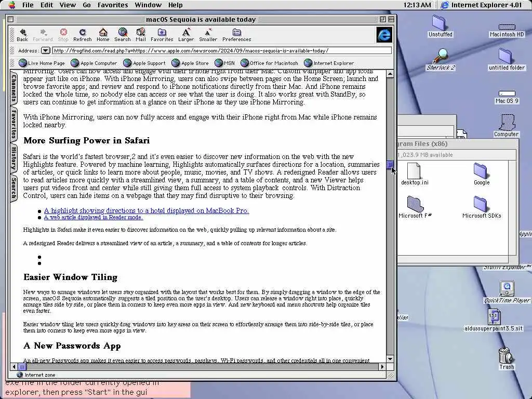Open browser Preferences
Image resolution: width=532 pixels, height=399 pixels.
[236, 35]
